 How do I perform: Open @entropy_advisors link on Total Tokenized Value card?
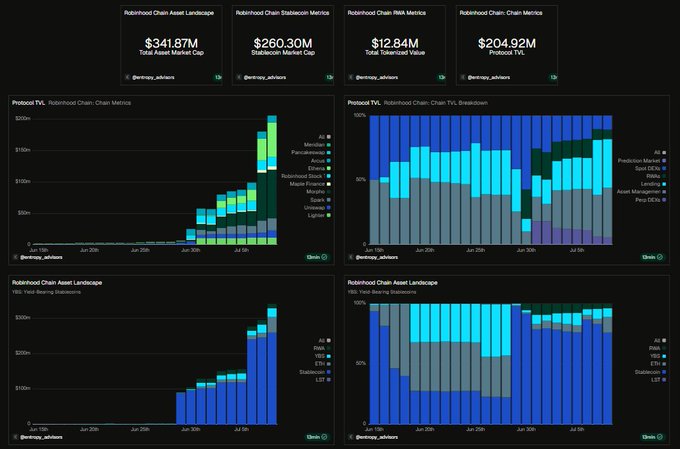(x=377, y=77)
